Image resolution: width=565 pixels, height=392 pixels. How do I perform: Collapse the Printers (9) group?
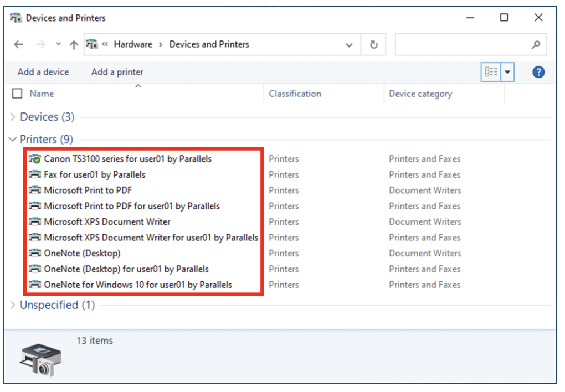click(13, 140)
